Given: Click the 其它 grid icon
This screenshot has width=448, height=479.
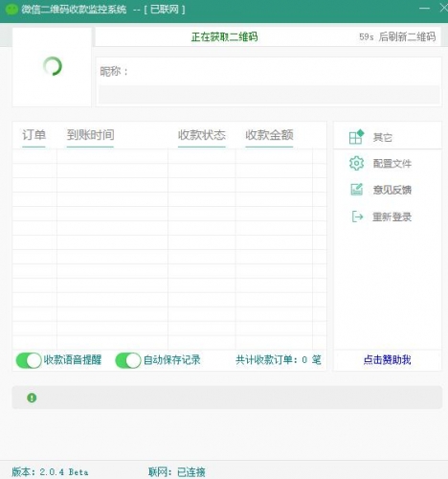Looking at the screenshot, I should click(356, 137).
